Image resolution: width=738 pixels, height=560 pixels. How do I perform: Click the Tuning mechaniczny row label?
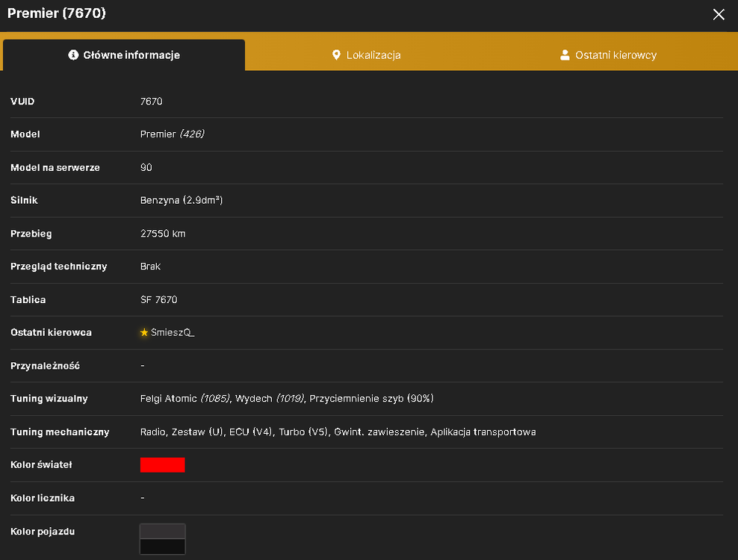[60, 432]
